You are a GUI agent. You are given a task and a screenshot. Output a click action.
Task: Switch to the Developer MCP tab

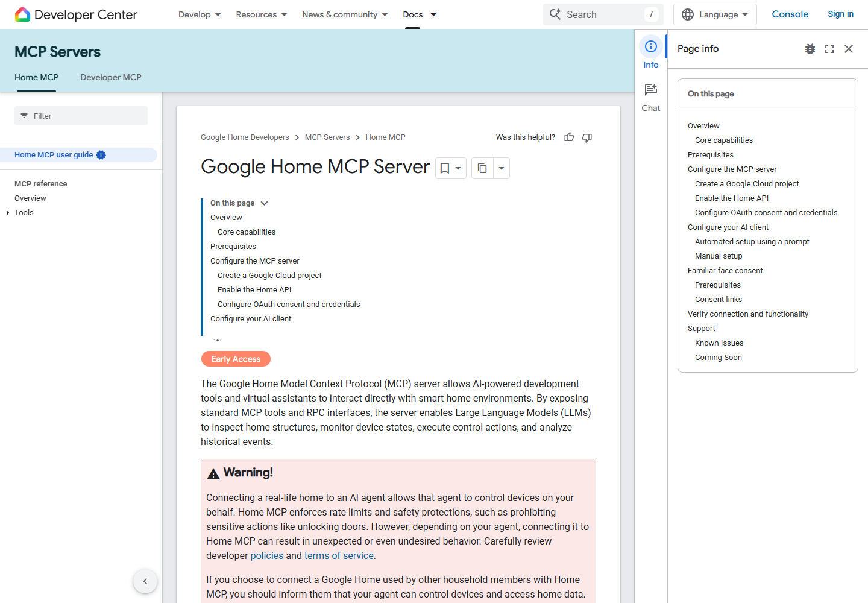[x=111, y=77]
